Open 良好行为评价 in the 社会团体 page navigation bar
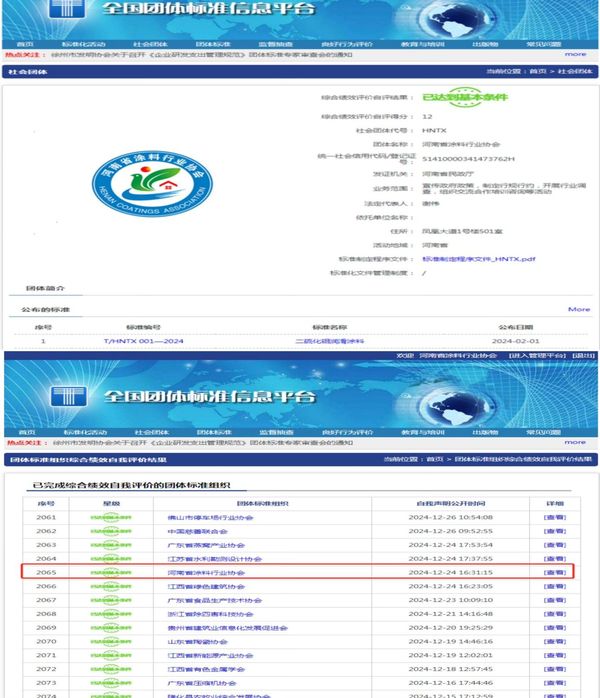This screenshot has height=698, width=600. click(347, 44)
